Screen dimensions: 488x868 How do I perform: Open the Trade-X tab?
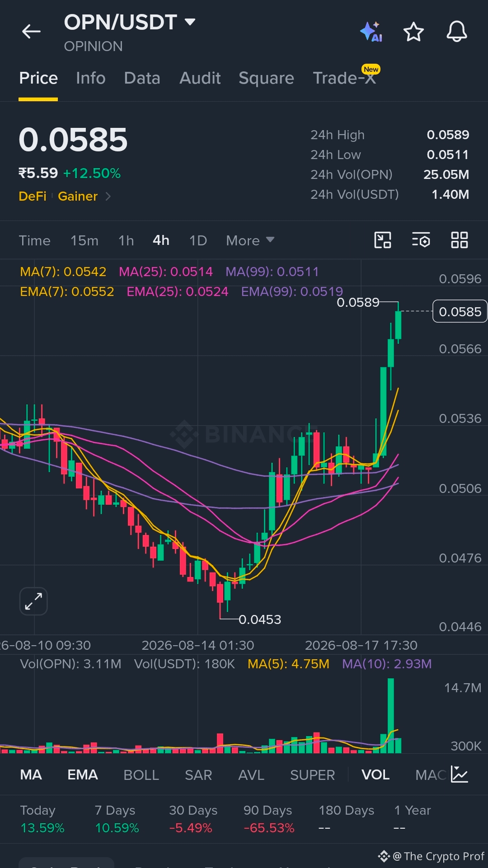(344, 78)
